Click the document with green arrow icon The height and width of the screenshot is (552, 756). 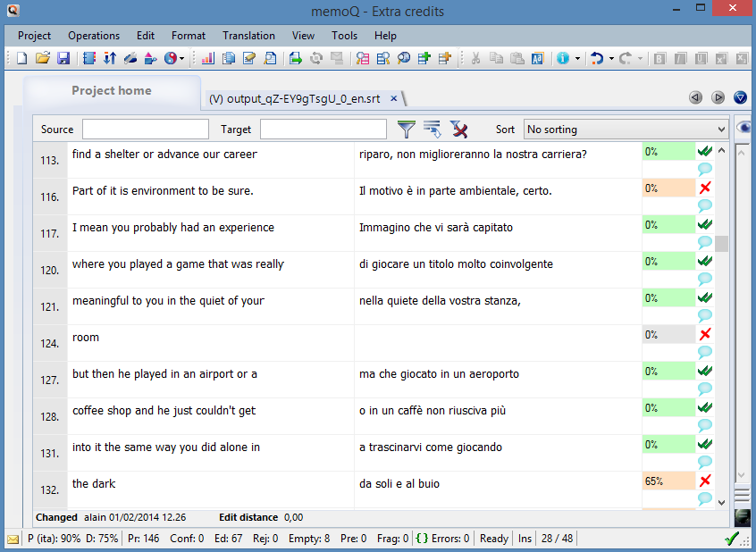(296, 58)
